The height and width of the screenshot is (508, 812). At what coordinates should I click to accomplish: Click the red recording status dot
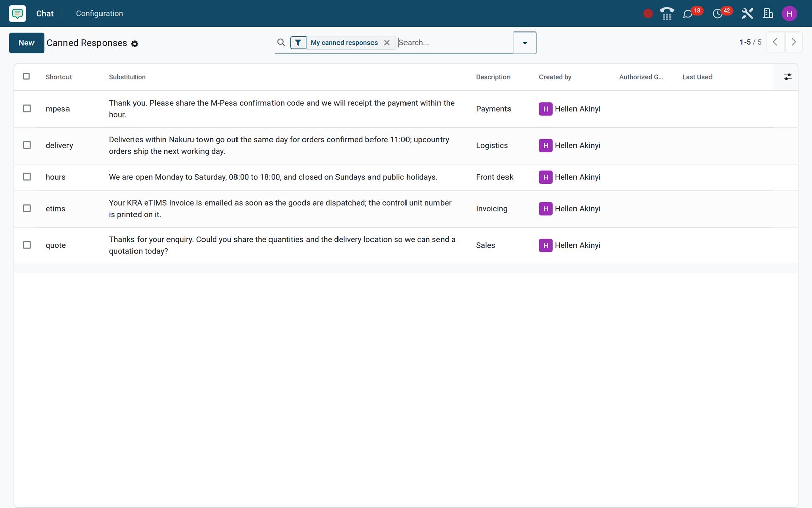[648, 14]
